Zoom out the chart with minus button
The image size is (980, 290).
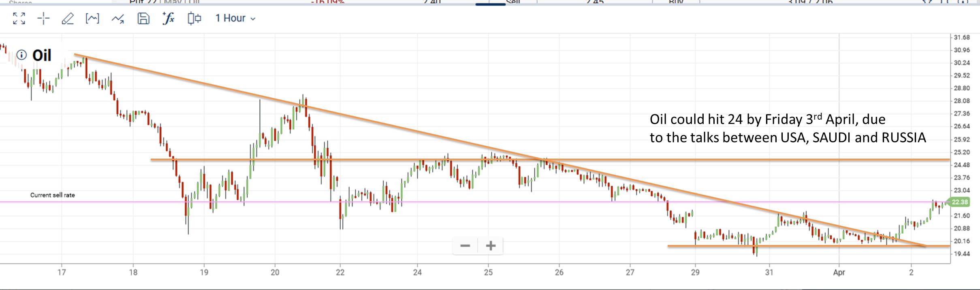pyautogui.click(x=465, y=246)
